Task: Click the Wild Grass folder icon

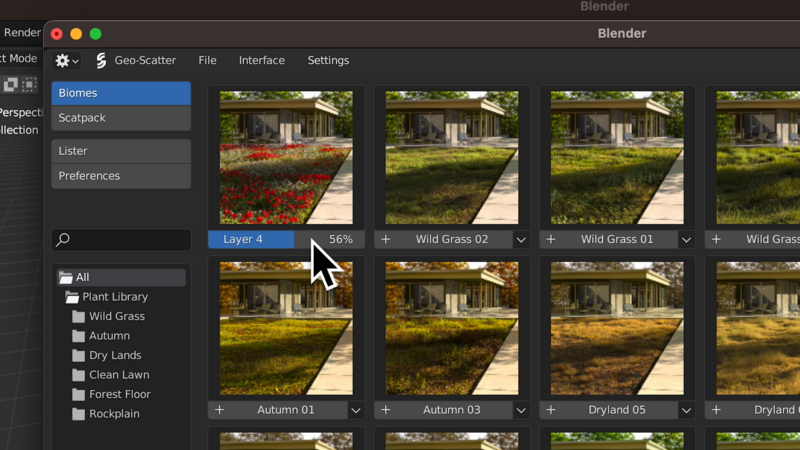Action: (78, 316)
